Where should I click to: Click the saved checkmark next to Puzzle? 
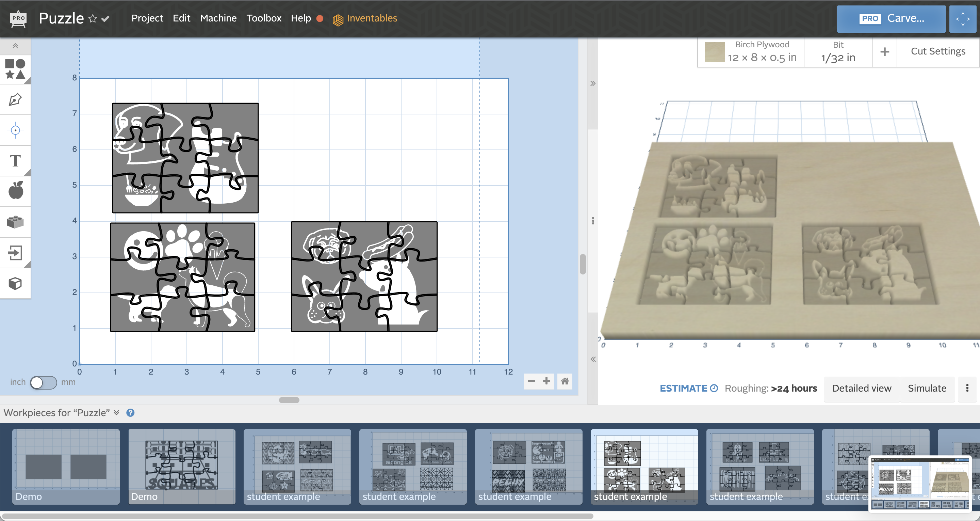(x=105, y=19)
